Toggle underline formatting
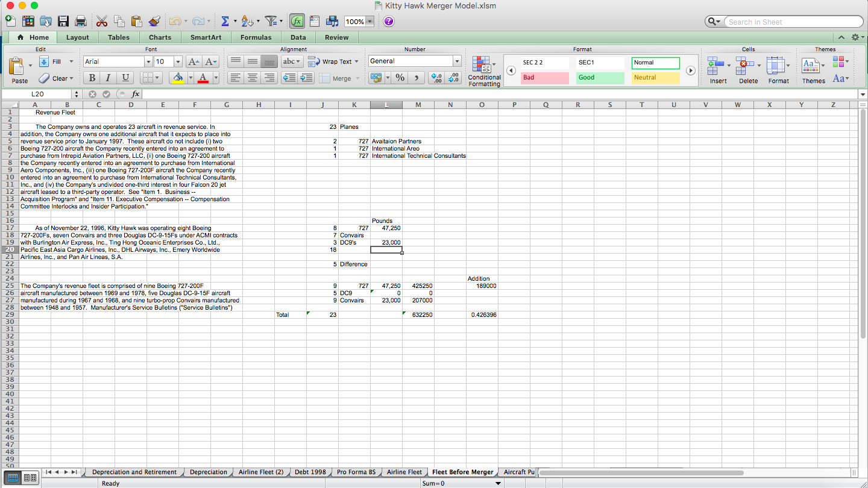Screen dimensions: 868x488 point(125,78)
